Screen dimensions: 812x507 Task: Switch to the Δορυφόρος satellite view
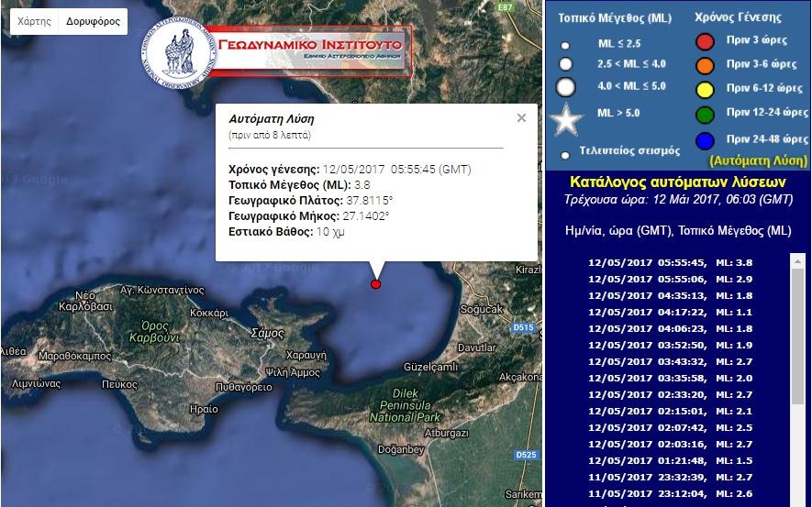click(x=93, y=21)
